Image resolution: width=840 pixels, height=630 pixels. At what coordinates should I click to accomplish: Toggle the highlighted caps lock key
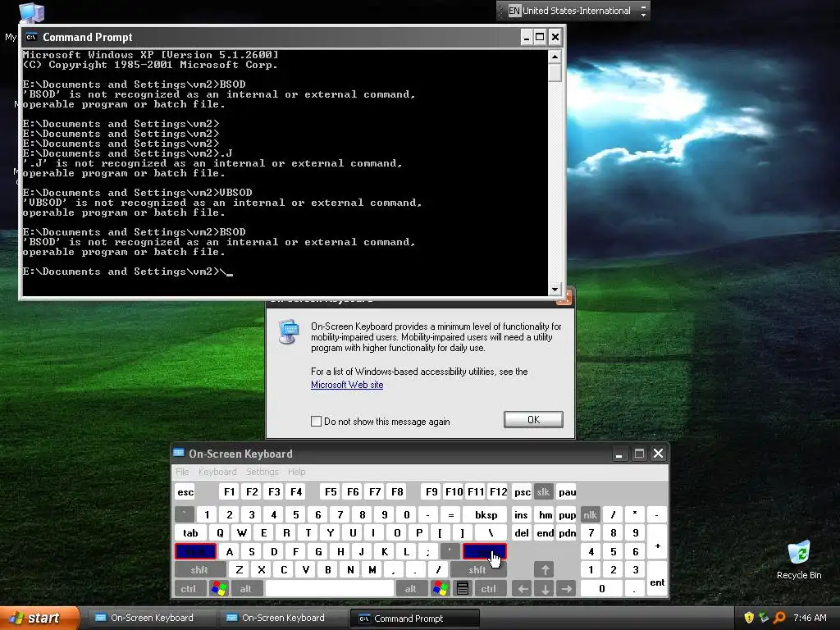click(195, 551)
